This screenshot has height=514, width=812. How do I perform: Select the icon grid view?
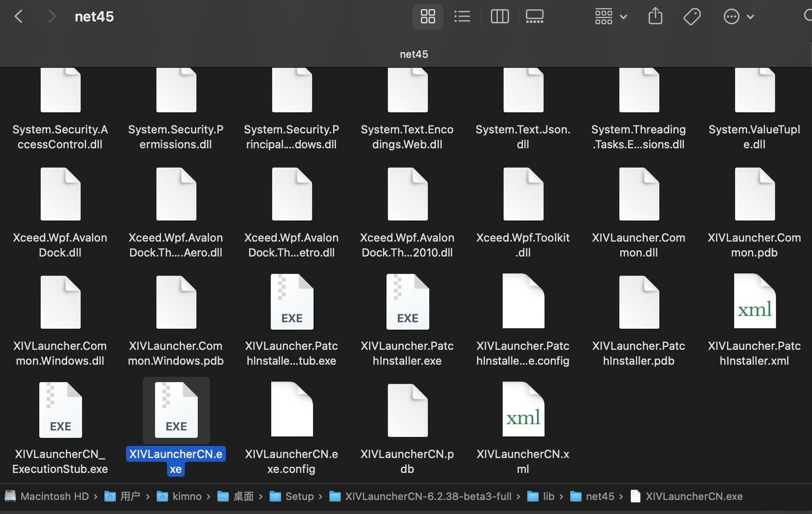coord(427,16)
